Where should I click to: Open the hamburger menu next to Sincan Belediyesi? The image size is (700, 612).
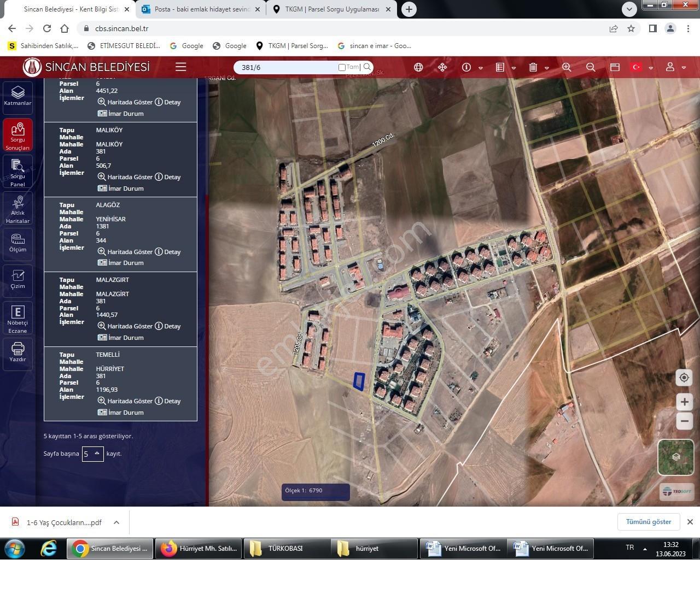click(x=181, y=67)
